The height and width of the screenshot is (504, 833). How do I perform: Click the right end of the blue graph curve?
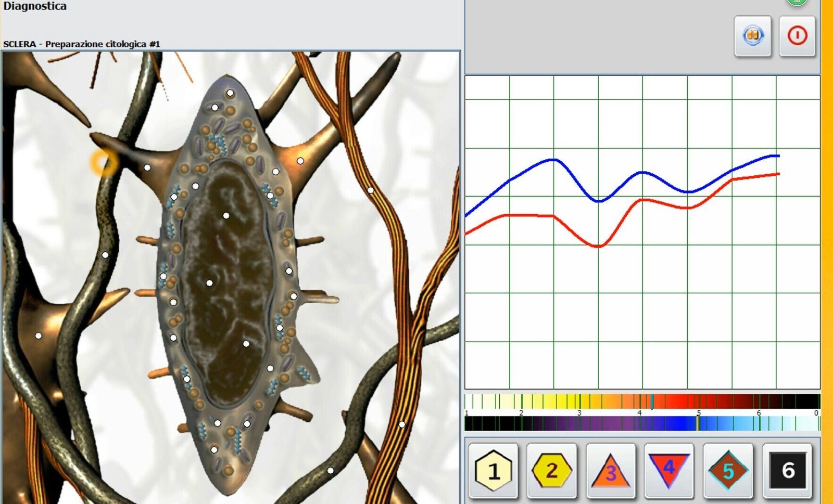[778, 156]
